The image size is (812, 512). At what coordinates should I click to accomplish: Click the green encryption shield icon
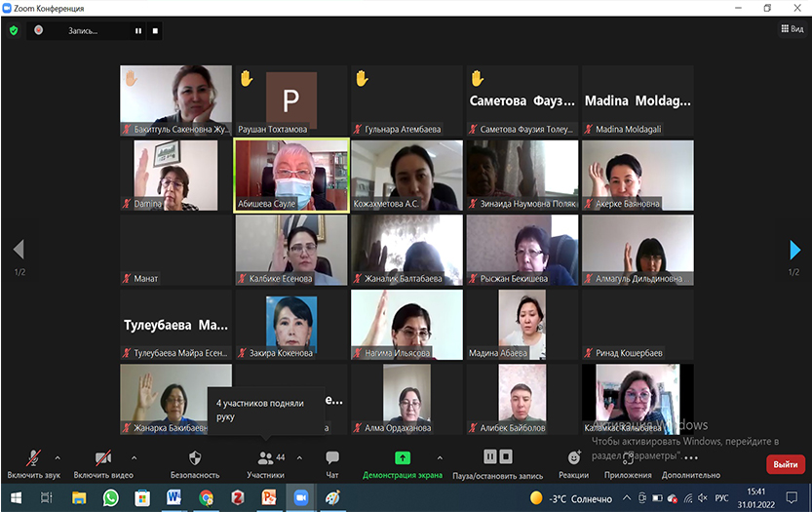14,30
